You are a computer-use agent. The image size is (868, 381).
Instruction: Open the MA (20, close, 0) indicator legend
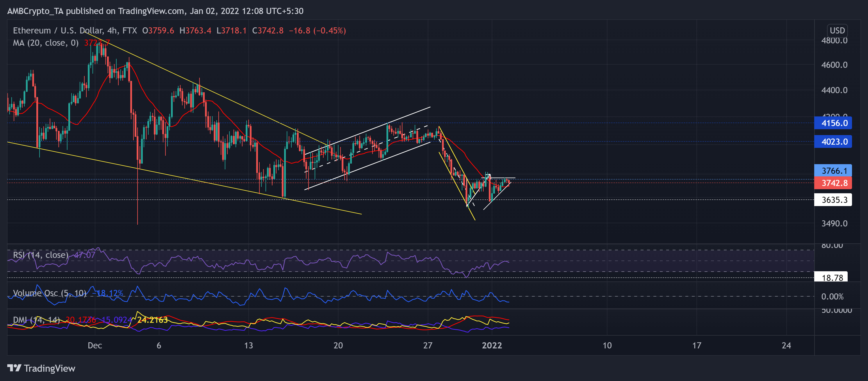coord(45,43)
